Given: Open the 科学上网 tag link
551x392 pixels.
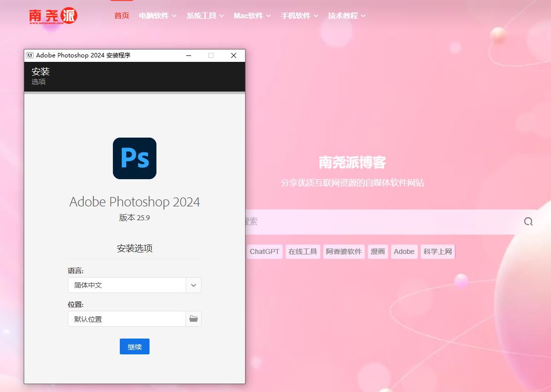Looking at the screenshot, I should click(438, 251).
